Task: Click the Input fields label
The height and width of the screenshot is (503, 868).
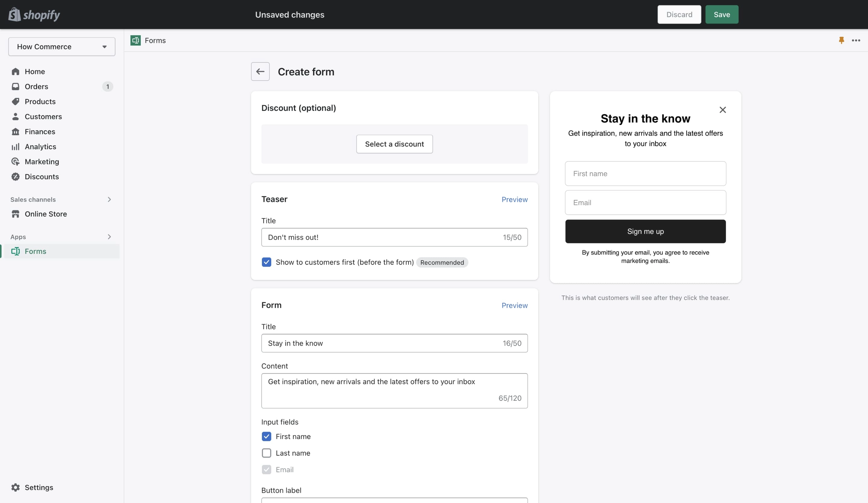Action: click(280, 422)
